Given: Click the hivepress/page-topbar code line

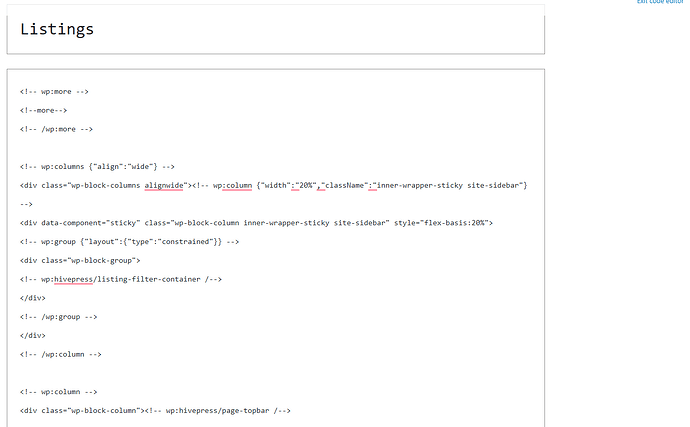Looking at the screenshot, I should [x=155, y=410].
